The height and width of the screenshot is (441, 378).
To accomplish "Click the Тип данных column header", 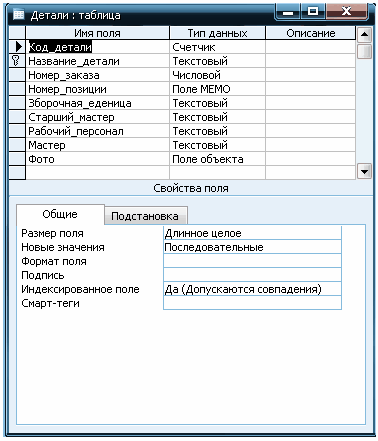I will click(217, 33).
